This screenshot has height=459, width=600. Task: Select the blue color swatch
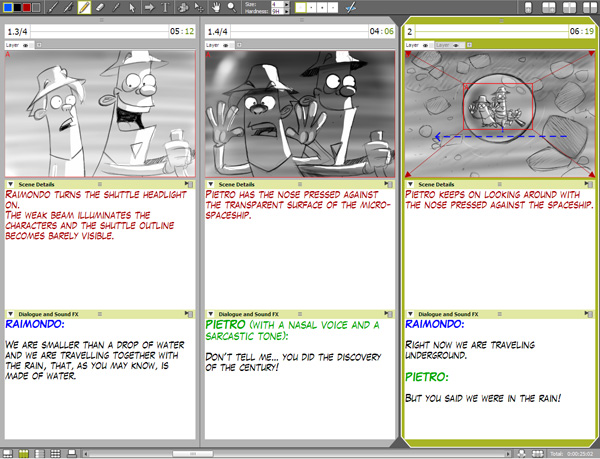(7, 7)
